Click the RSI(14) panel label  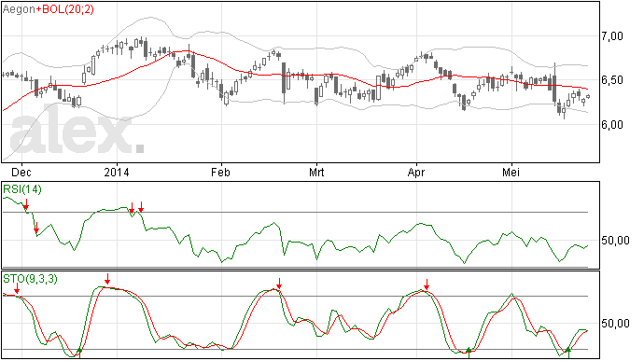tap(22, 189)
